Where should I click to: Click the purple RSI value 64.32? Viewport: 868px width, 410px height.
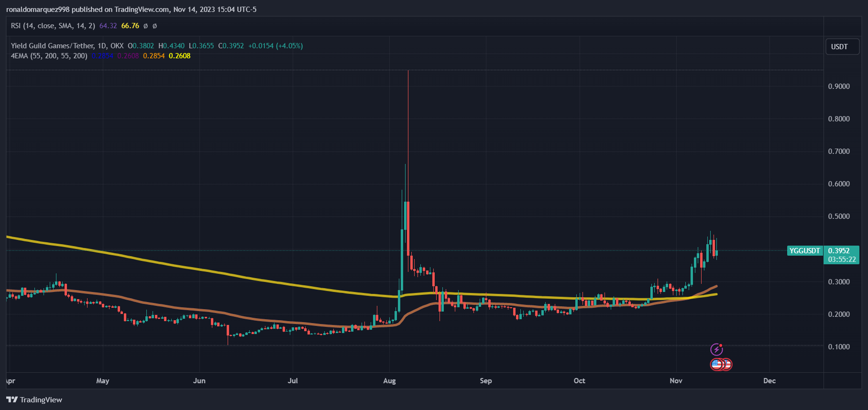tap(108, 26)
